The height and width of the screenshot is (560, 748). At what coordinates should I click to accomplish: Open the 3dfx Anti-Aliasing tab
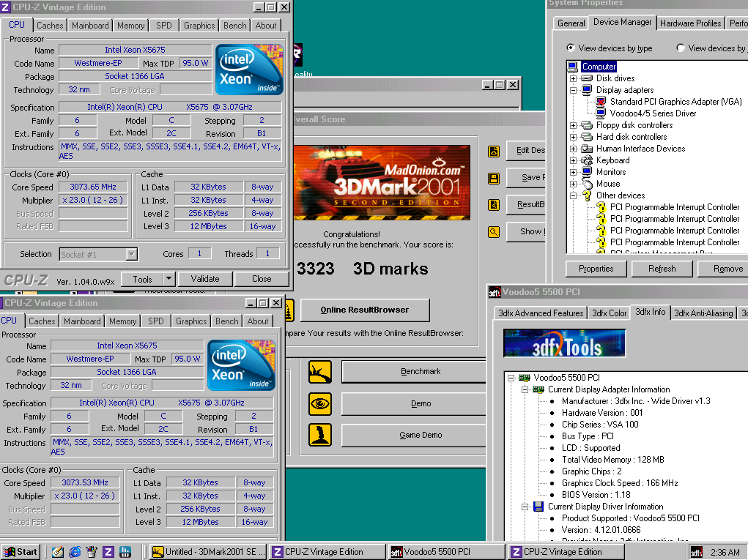pyautogui.click(x=703, y=313)
